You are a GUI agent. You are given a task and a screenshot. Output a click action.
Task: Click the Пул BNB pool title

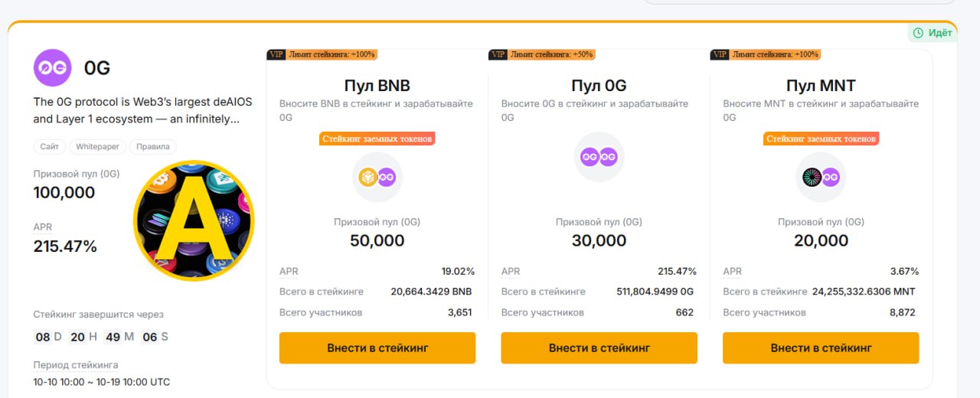click(x=377, y=85)
